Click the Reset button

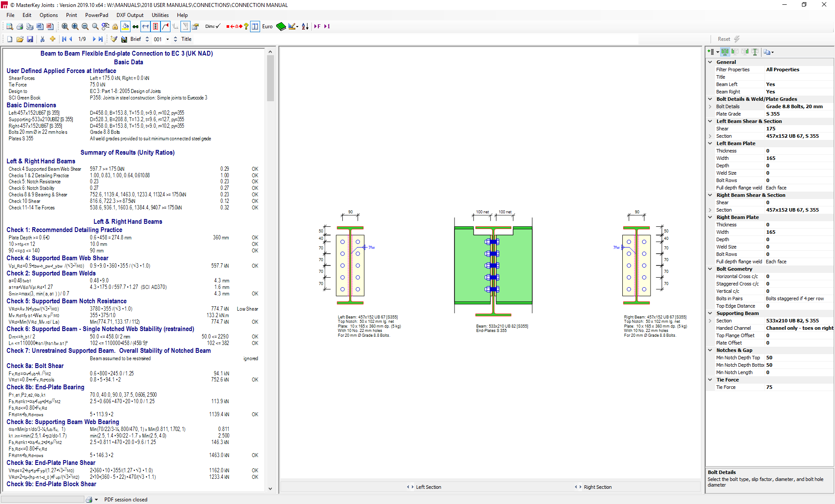[724, 39]
